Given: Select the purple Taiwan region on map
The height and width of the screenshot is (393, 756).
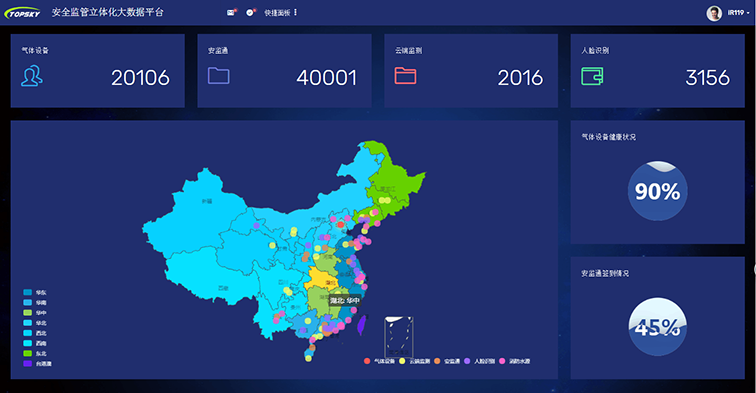Looking at the screenshot, I should coord(362,325).
